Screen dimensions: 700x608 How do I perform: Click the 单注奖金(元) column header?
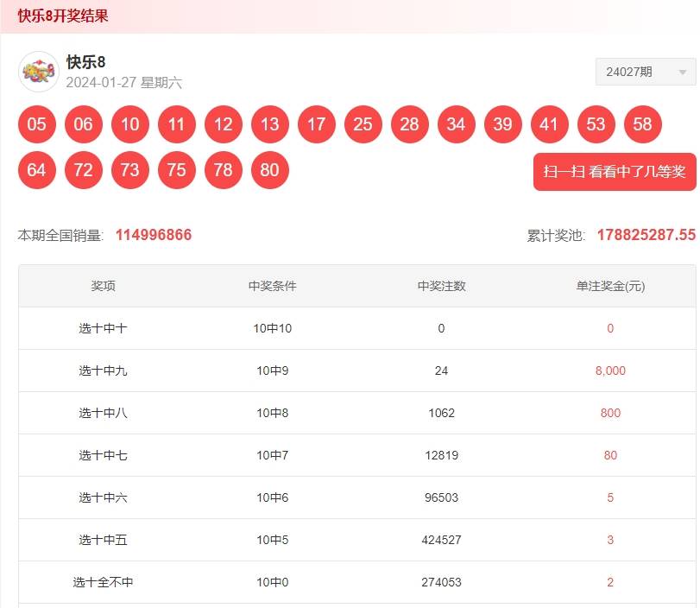[610, 286]
